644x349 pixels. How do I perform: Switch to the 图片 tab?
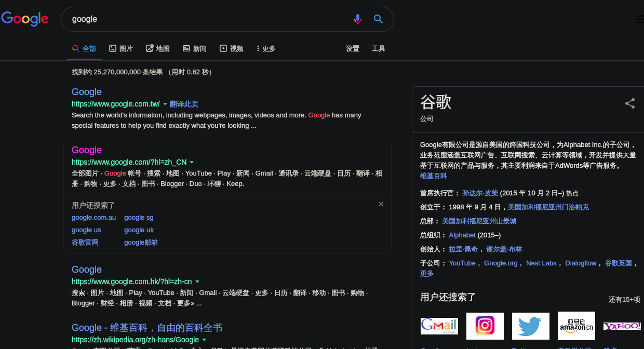click(x=121, y=48)
